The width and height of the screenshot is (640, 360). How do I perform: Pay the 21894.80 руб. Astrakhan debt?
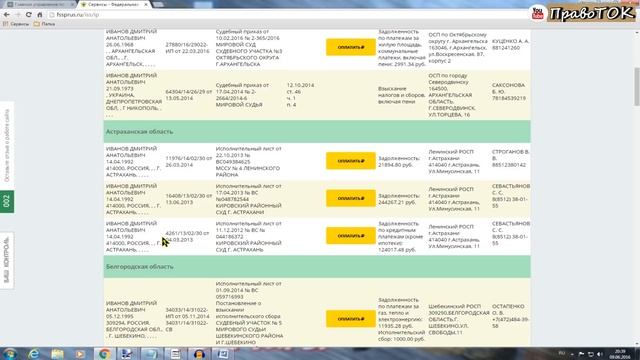click(351, 161)
